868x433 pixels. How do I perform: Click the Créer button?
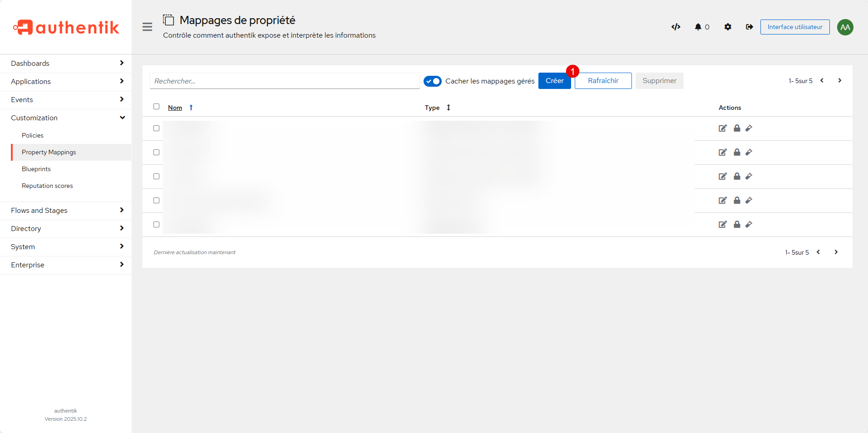point(554,81)
